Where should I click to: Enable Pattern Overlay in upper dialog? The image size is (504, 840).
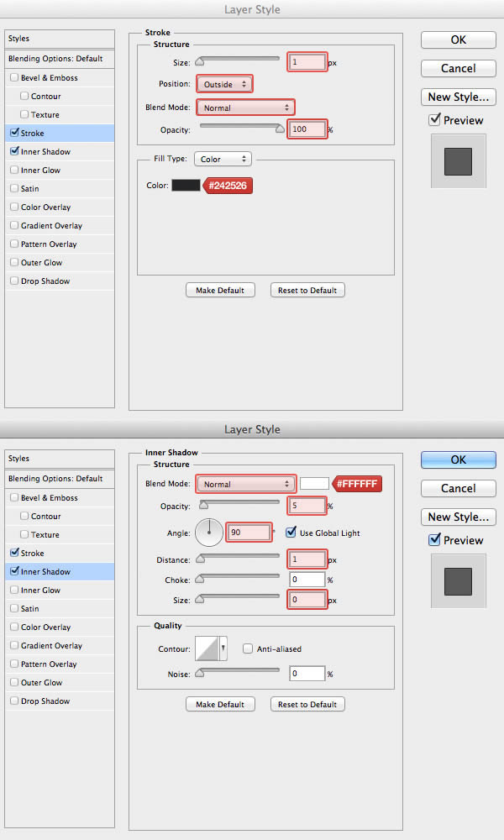[x=14, y=244]
